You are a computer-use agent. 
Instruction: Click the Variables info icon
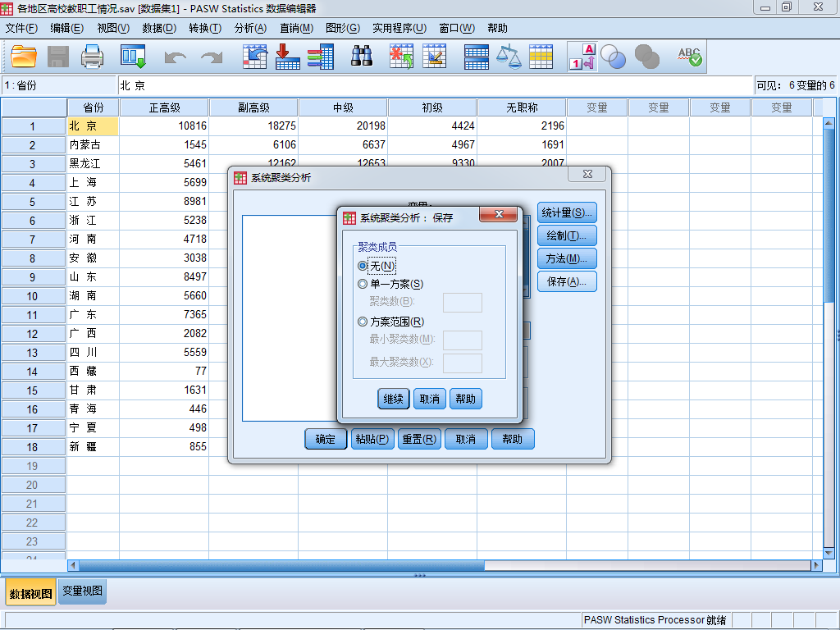pos(321,57)
